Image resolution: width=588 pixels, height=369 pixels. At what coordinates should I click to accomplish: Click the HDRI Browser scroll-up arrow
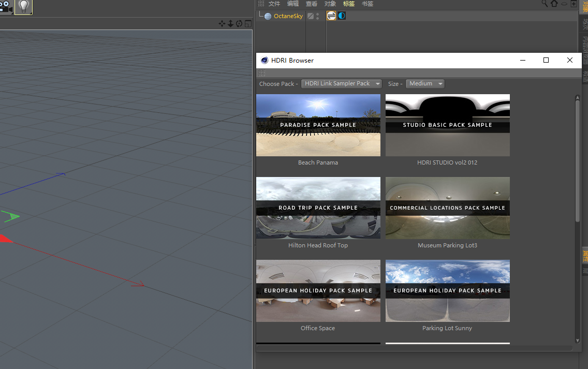[578, 97]
